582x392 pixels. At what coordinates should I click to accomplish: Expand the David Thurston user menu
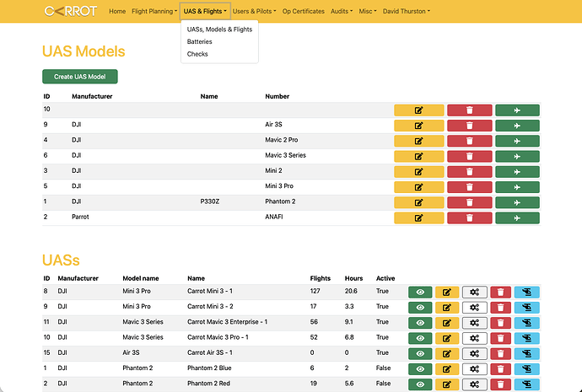pyautogui.click(x=406, y=12)
